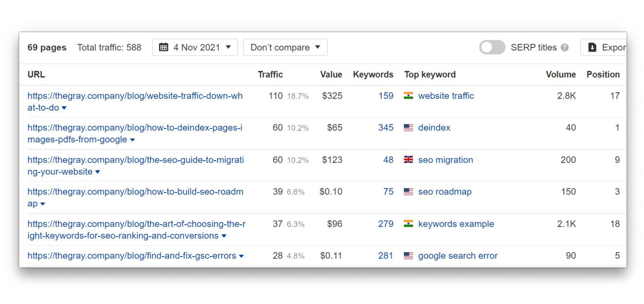
Task: Click the SERP titles help question mark icon
Action: coord(565,48)
